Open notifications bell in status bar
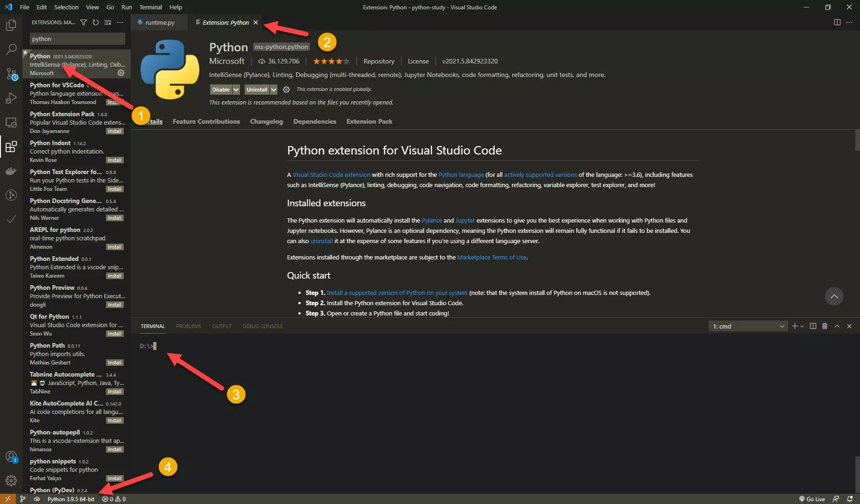 [850, 499]
